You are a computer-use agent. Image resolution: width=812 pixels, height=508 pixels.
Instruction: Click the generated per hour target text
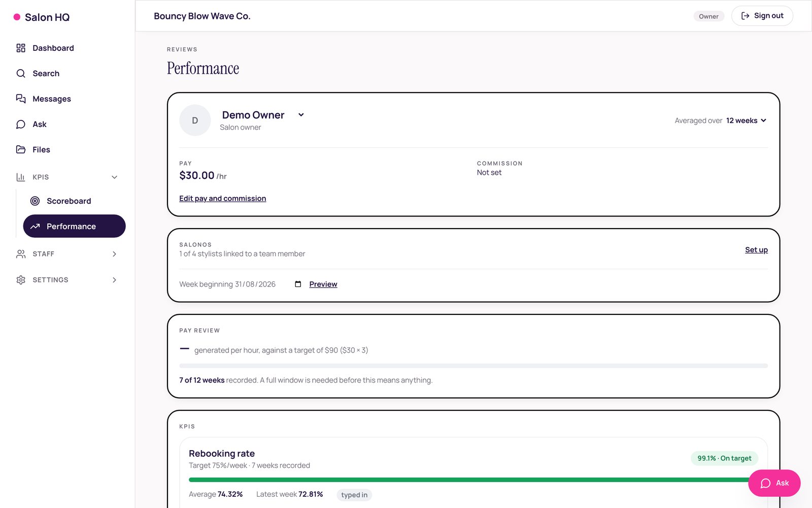(x=281, y=350)
